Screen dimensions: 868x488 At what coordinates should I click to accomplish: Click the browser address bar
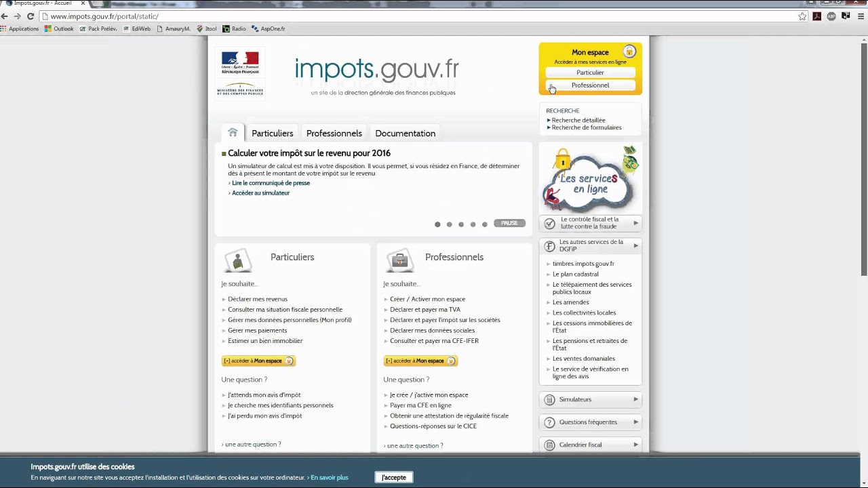click(417, 16)
